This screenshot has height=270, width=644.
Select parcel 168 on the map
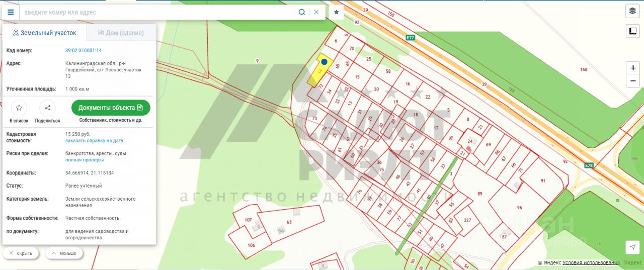[x=584, y=69]
